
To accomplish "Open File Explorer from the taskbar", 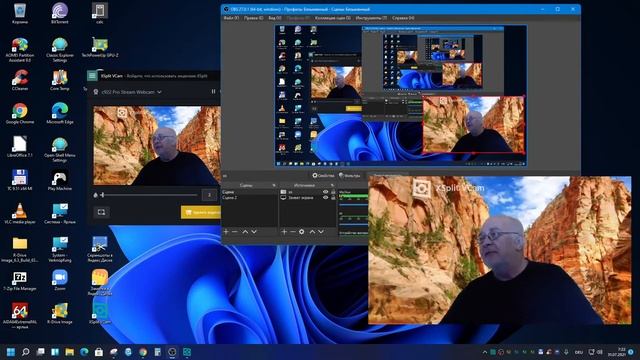I will 70,352.
